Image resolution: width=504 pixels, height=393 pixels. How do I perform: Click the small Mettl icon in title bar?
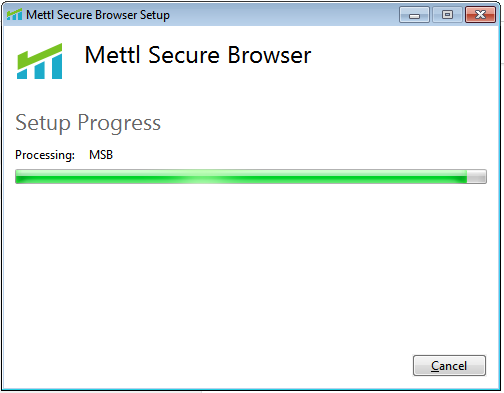(14, 14)
